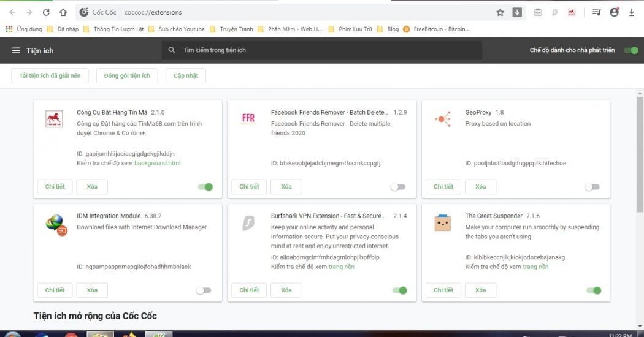644x337 pixels.
Task: Enable Facebook Friends Remover extension
Action: [398, 187]
